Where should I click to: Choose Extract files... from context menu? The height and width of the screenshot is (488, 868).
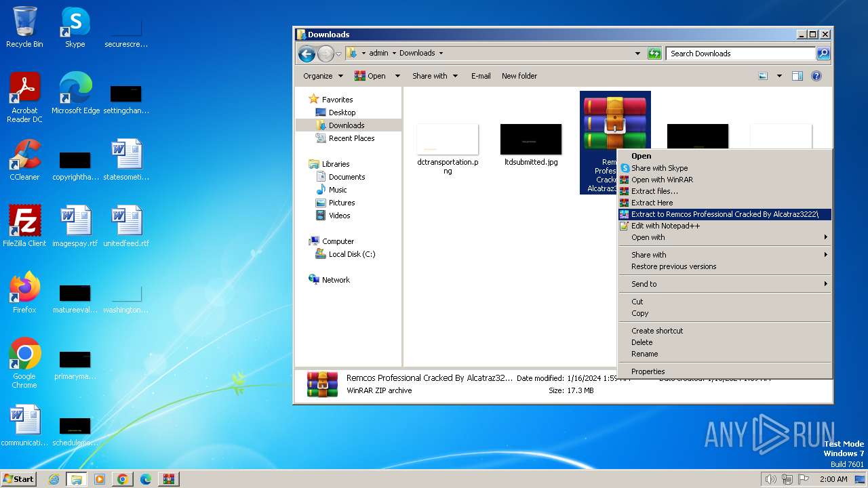click(725, 191)
